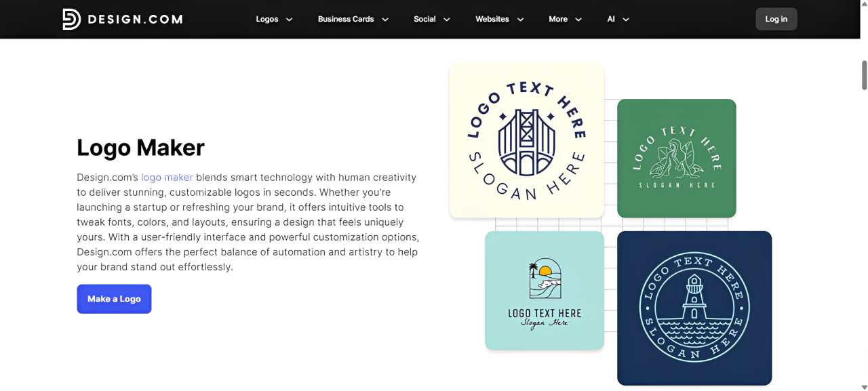868x391 pixels.
Task: Expand the Social dropdown chevron
Action: (447, 20)
